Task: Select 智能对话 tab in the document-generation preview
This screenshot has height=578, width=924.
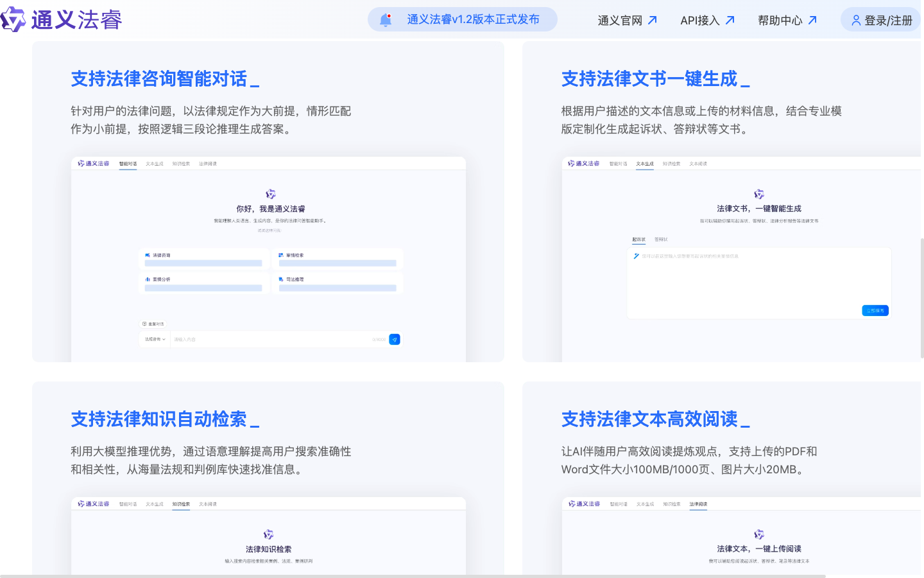Action: pyautogui.click(x=619, y=164)
